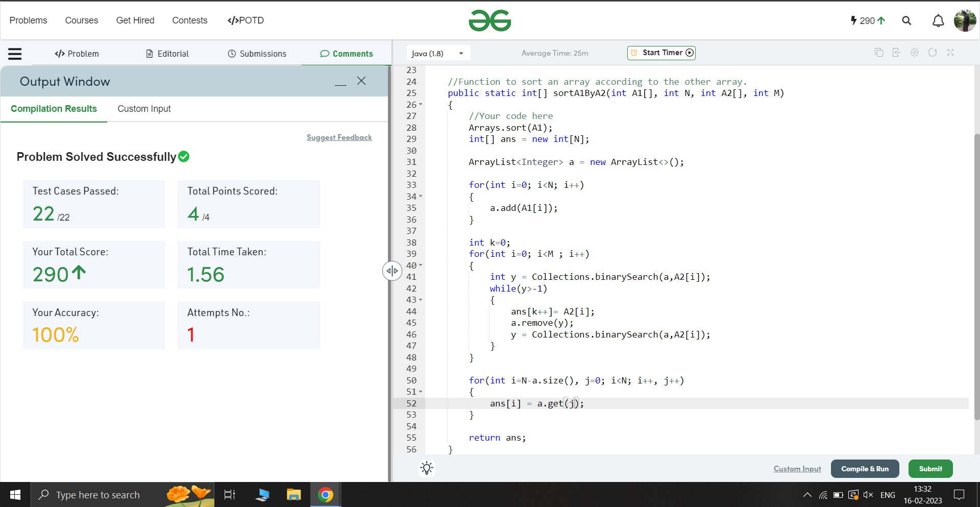
Task: Open File Explorer from taskbar
Action: point(293,495)
